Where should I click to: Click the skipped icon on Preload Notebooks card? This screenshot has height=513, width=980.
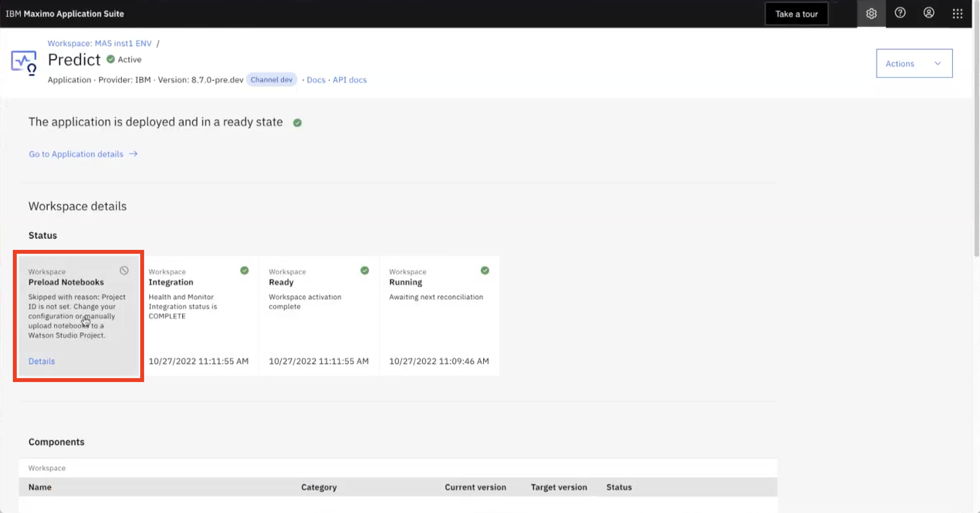click(x=124, y=271)
